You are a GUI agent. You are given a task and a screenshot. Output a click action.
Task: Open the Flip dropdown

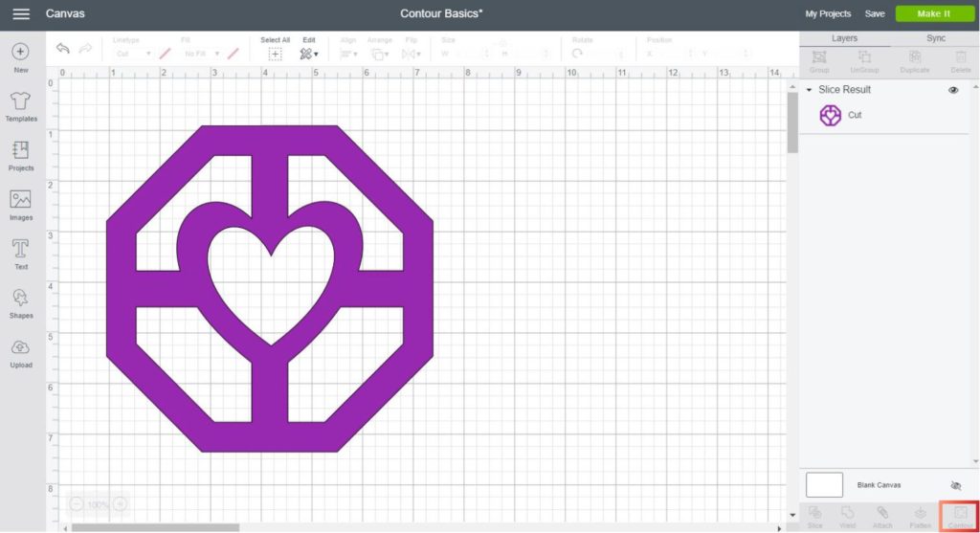click(x=412, y=55)
